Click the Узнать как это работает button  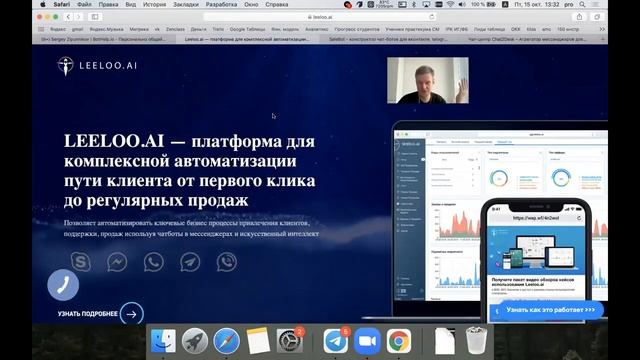[551, 310]
